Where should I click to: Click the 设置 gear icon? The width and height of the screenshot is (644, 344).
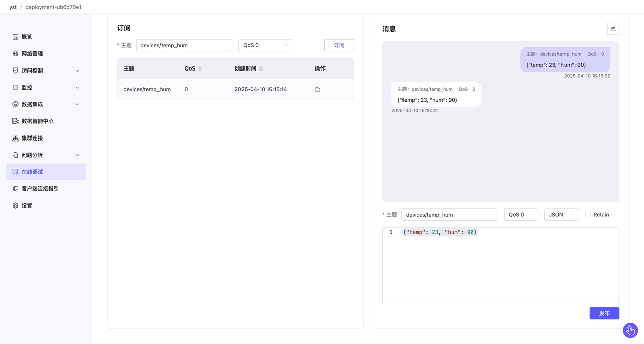click(15, 205)
